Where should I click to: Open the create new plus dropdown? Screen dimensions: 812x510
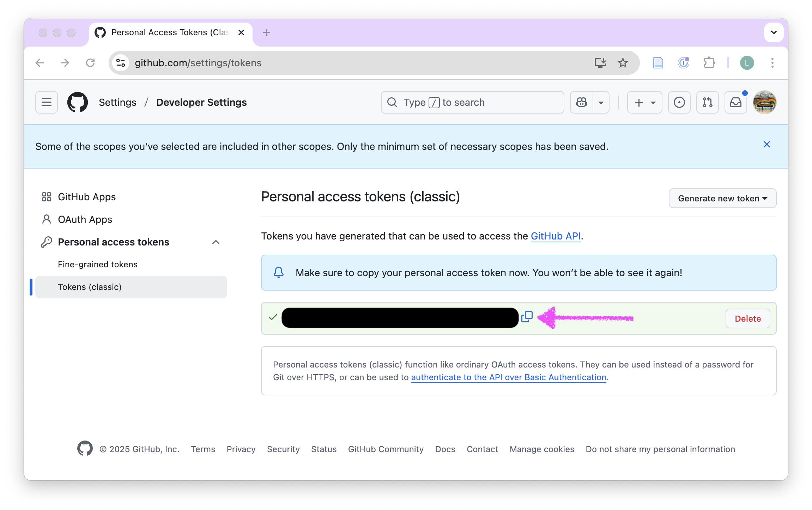pos(644,102)
